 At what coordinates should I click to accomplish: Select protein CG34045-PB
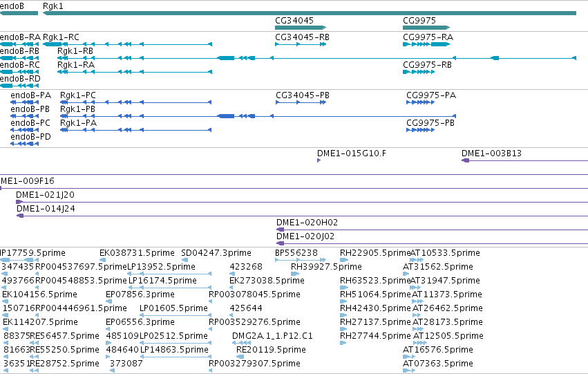click(x=303, y=95)
